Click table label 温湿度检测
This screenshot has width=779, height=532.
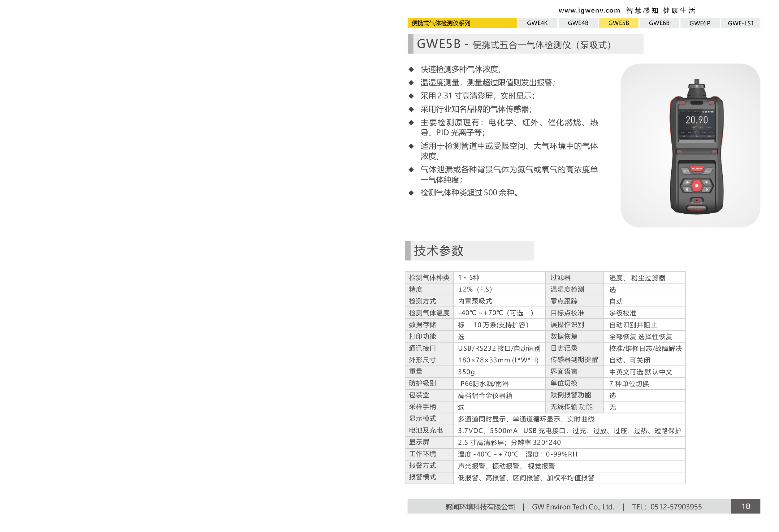tap(567, 289)
